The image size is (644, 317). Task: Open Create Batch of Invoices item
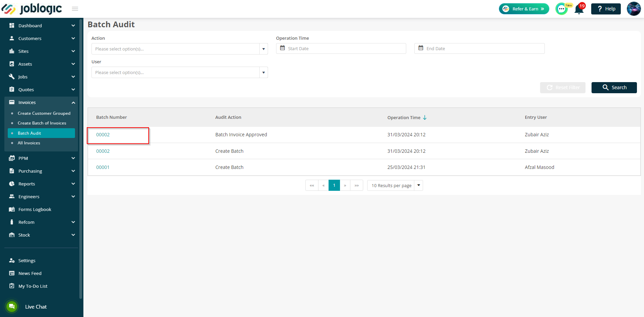click(42, 123)
